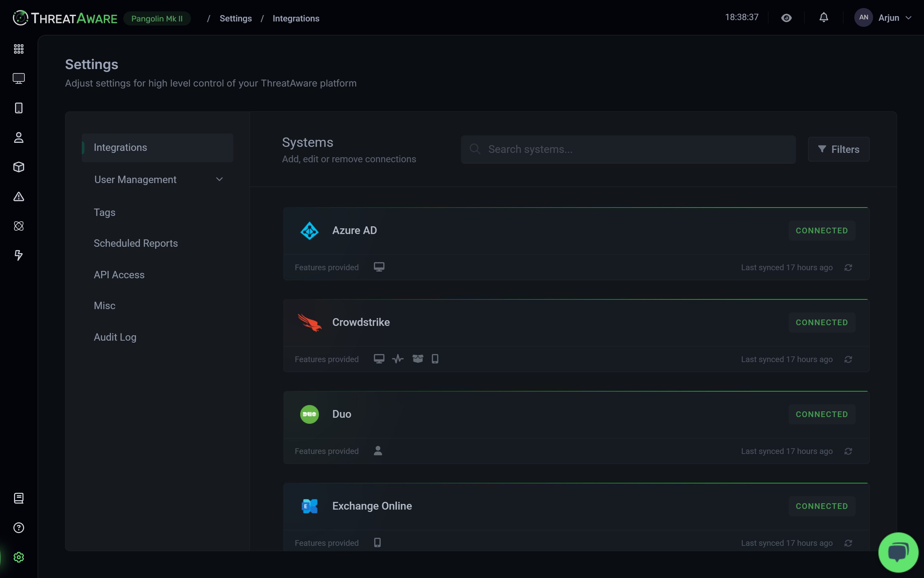Image resolution: width=924 pixels, height=578 pixels.
Task: Refresh the Azure AD sync status
Action: point(848,267)
